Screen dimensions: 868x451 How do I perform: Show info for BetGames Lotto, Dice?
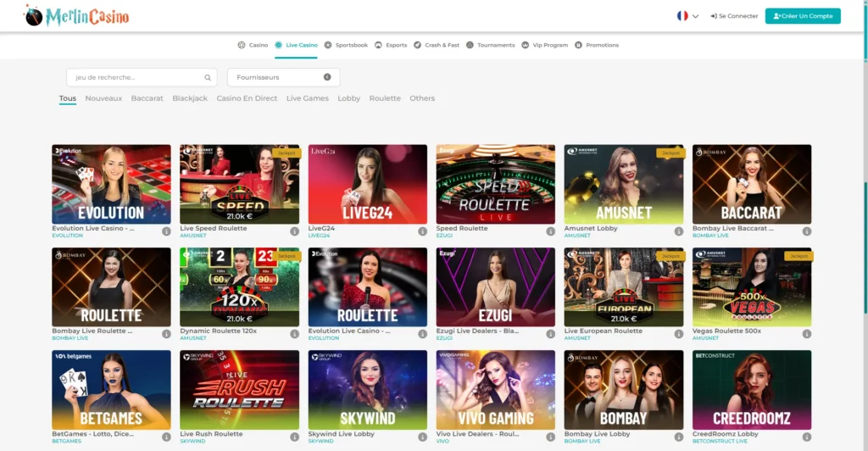tap(166, 437)
